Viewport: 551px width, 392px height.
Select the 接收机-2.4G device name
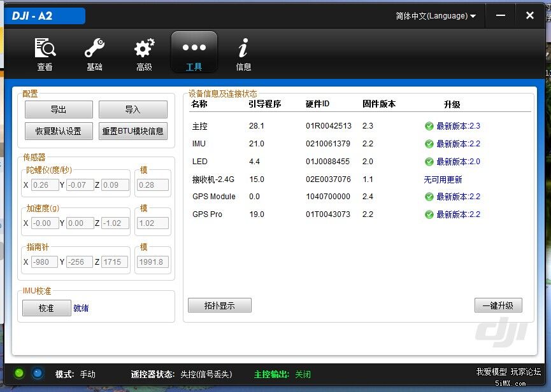tap(213, 179)
